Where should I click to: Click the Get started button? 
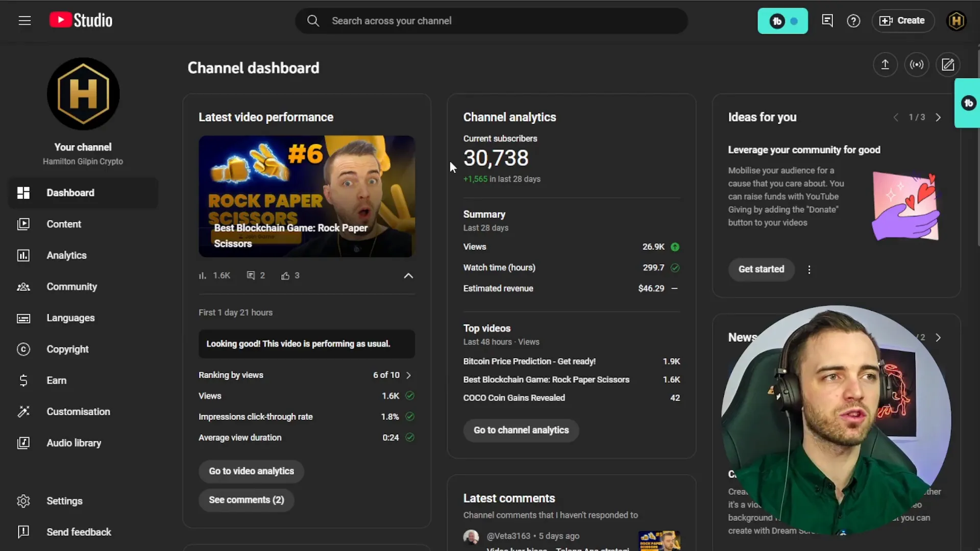tap(761, 269)
